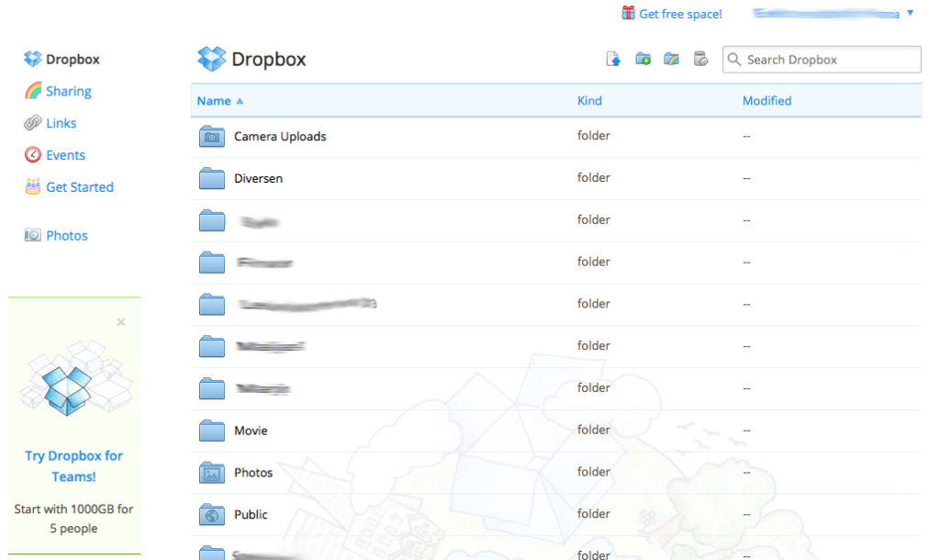Viewport: 940px width, 560px height.
Task: Click the Try Dropbox for Teams link
Action: pyautogui.click(x=73, y=465)
